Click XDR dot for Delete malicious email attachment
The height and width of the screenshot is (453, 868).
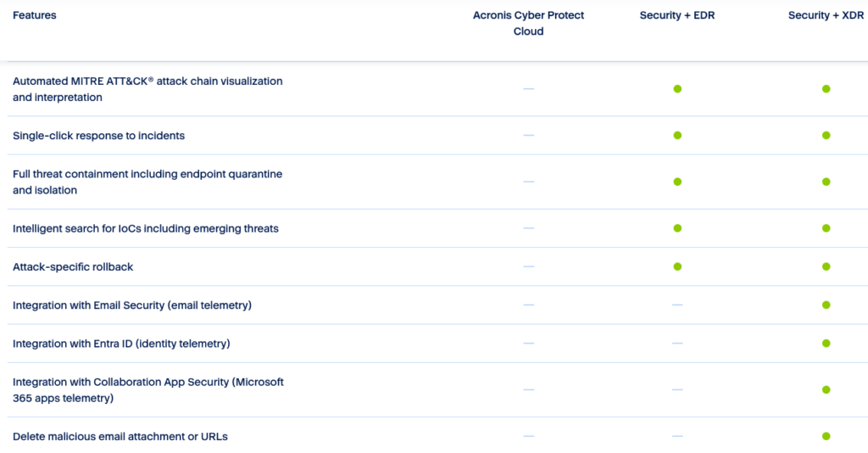point(826,436)
